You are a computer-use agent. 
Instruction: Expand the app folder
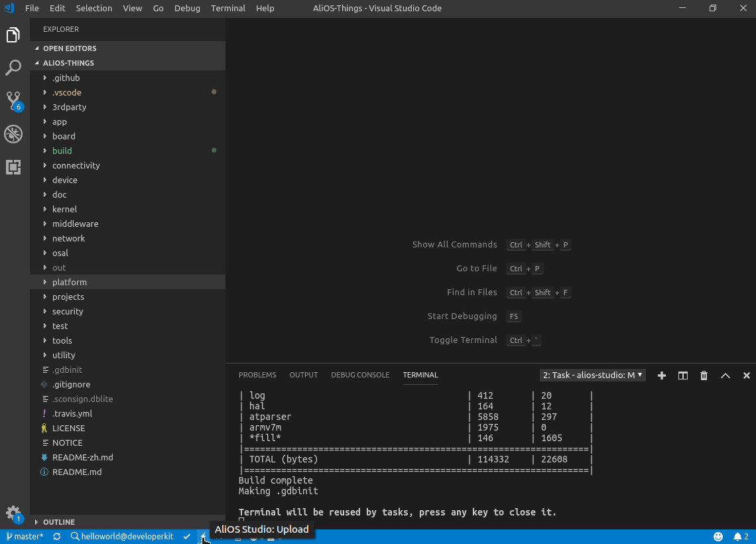128,121
